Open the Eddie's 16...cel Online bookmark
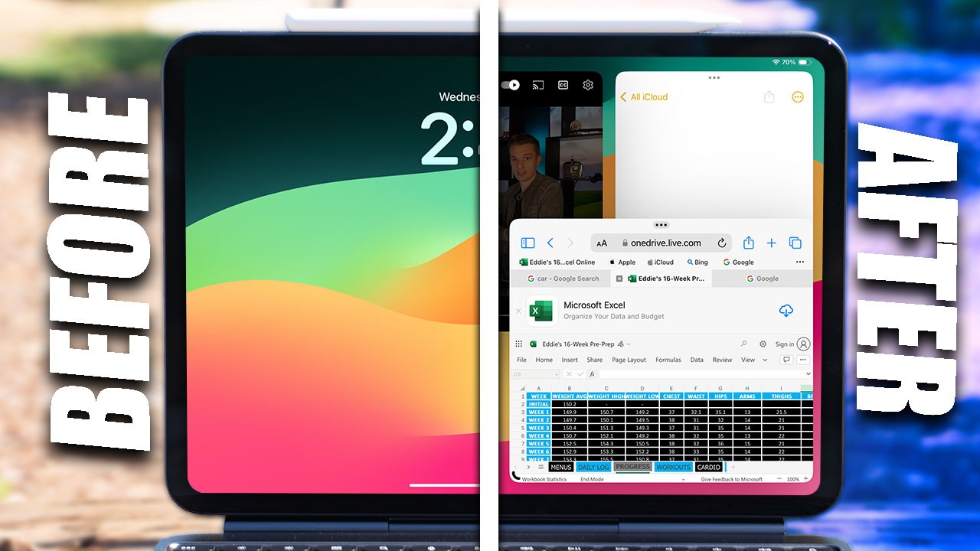Image resolution: width=980 pixels, height=551 pixels. click(557, 262)
